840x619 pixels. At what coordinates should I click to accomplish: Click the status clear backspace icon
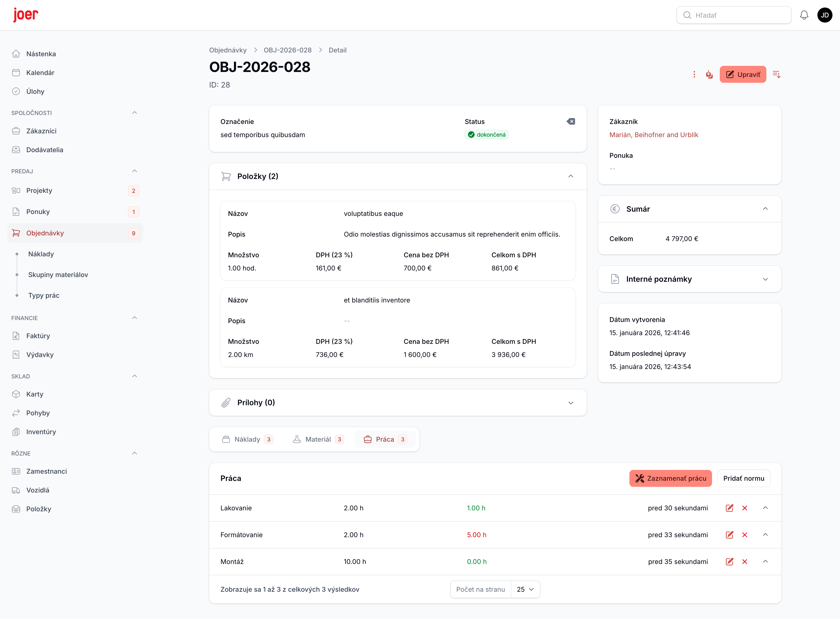571,121
